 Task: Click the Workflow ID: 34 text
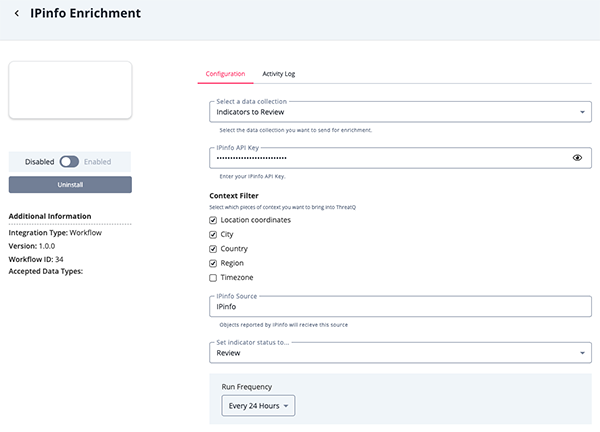click(x=36, y=259)
